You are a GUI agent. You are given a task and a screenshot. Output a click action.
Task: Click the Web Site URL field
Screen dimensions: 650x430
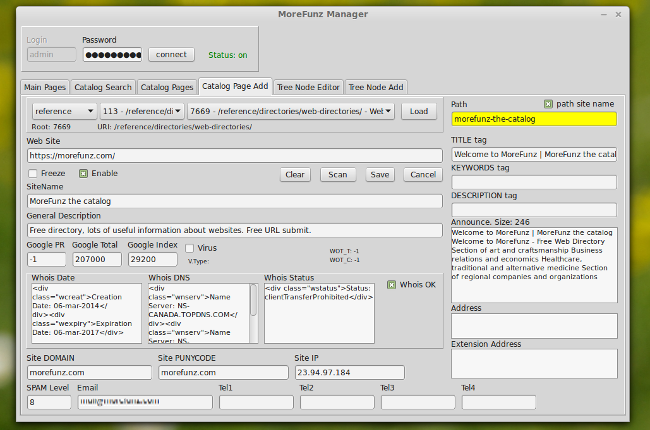click(x=235, y=156)
